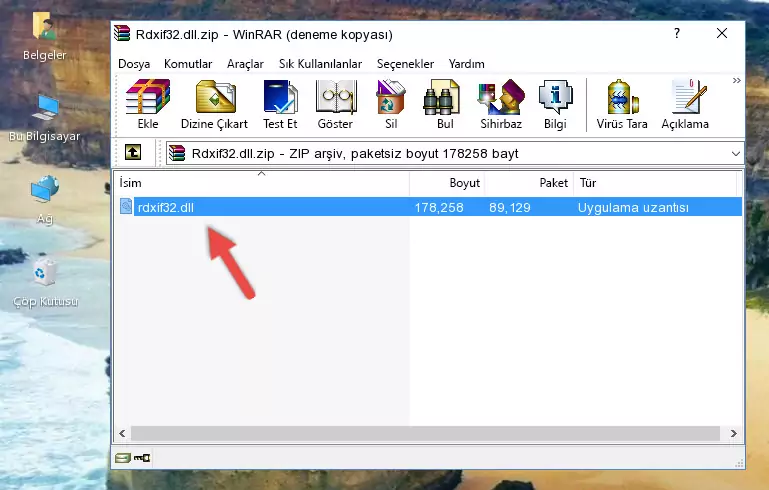Open the Göster (View) tool

335,104
